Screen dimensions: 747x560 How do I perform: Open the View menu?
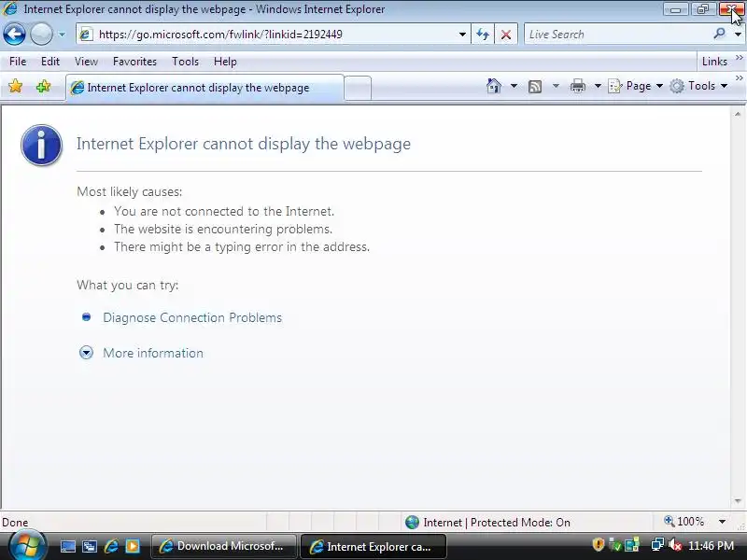pyautogui.click(x=86, y=62)
